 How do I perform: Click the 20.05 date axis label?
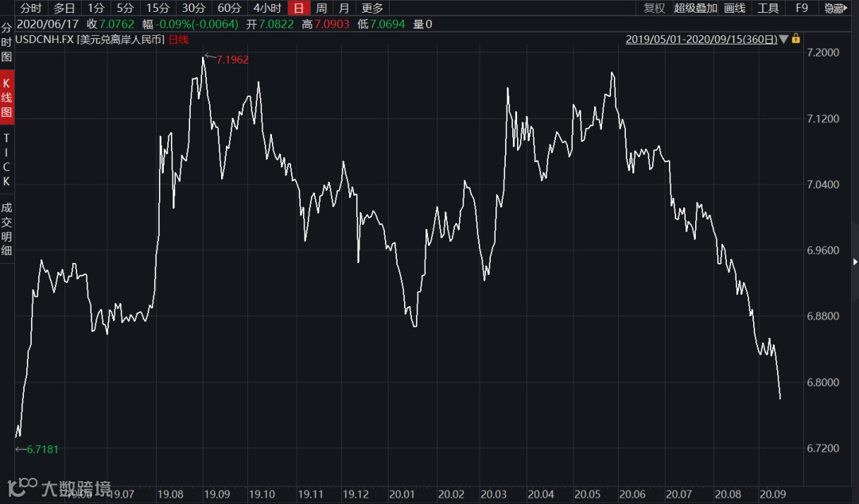click(587, 494)
